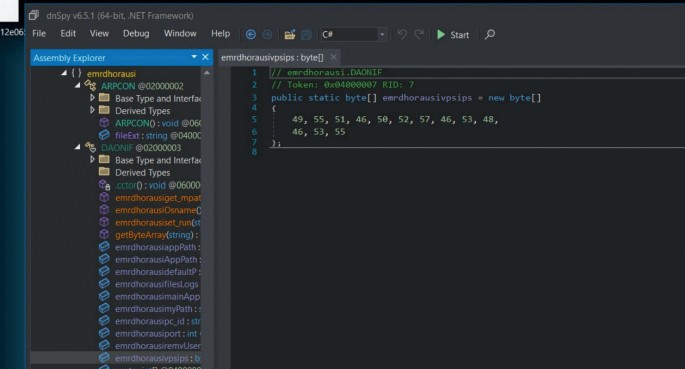
Task: Open the Assembly Explorer panel options dropdown arrow
Action: click(194, 57)
